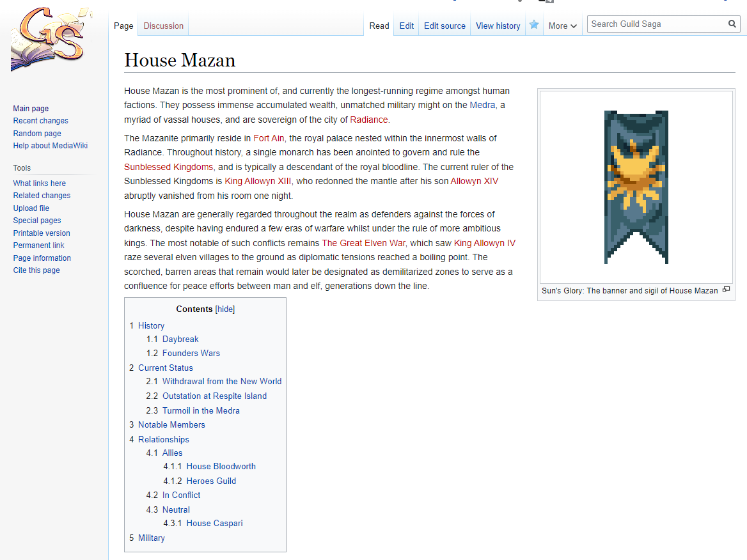Jump to Current Status section
Viewport: 747px width, 560px height.
point(165,368)
